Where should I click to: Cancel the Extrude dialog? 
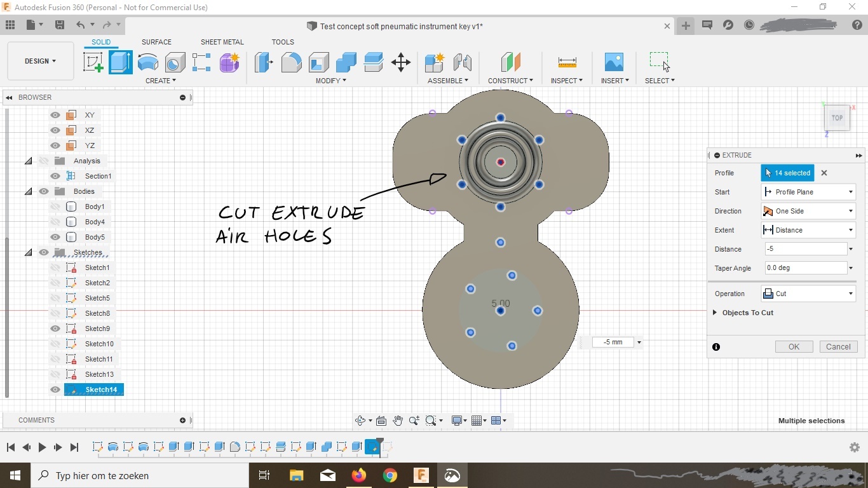coord(838,347)
